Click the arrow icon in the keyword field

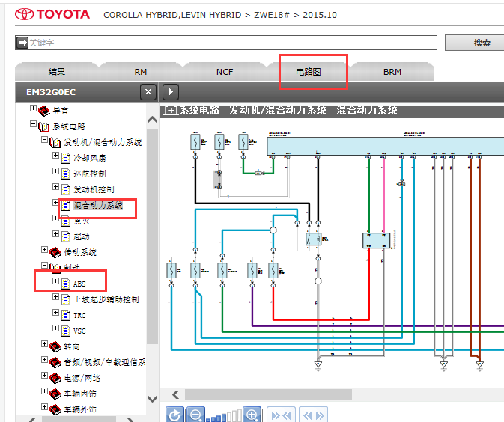(22, 43)
